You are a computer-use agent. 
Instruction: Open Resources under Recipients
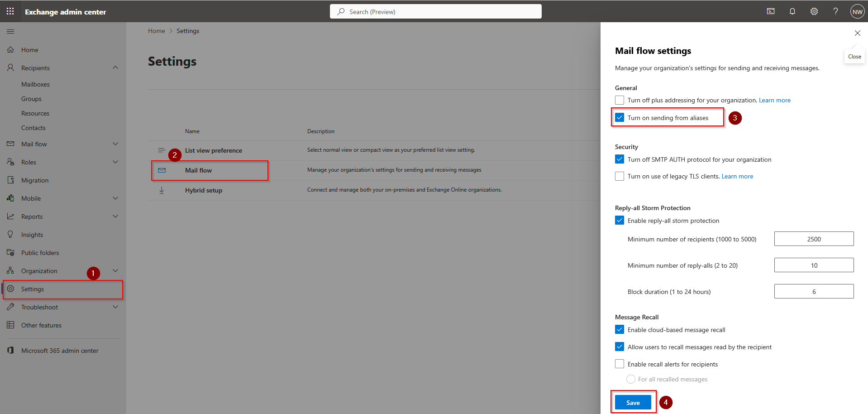click(35, 113)
